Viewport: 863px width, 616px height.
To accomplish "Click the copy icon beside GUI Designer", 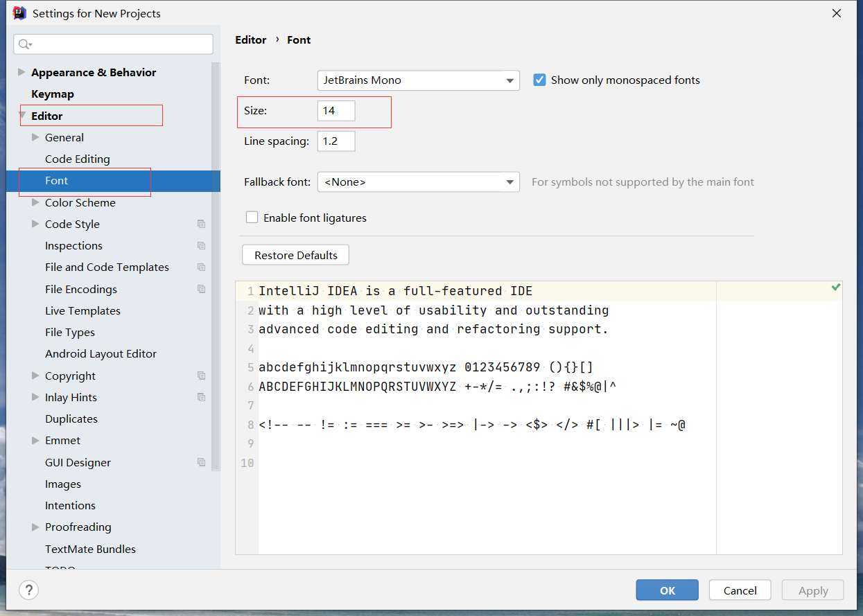I will (201, 462).
